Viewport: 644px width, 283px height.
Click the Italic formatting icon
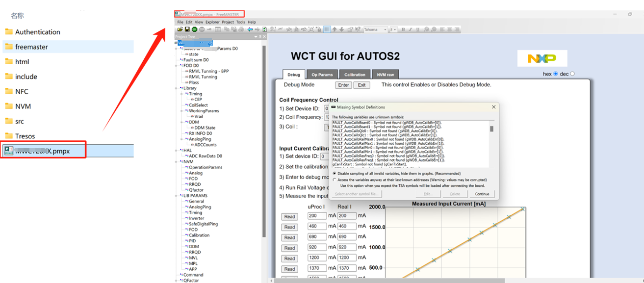[x=411, y=29]
